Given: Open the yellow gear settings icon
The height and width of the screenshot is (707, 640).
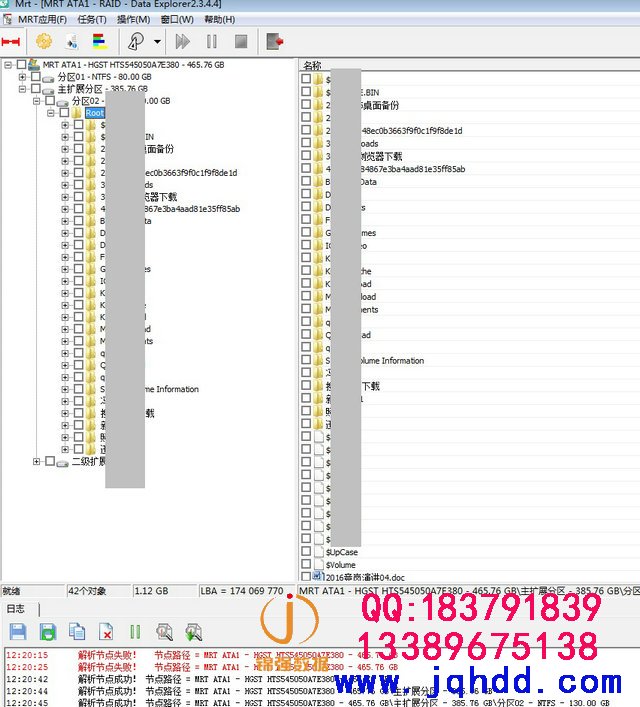Looking at the screenshot, I should (x=44, y=41).
